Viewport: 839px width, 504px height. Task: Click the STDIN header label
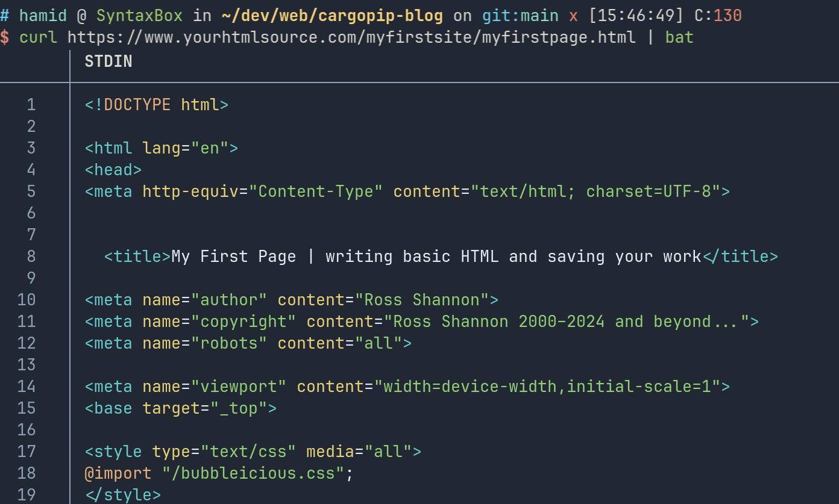(x=108, y=61)
